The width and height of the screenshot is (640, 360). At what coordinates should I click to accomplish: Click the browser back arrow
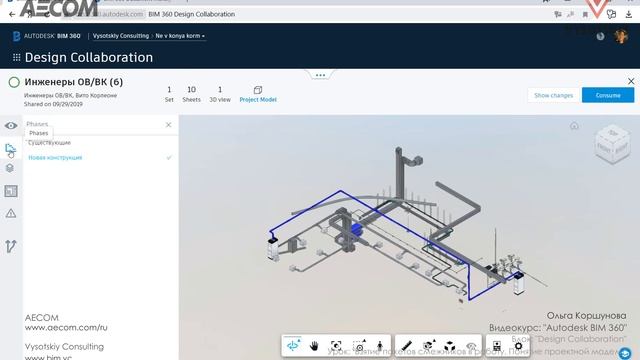(12, 14)
